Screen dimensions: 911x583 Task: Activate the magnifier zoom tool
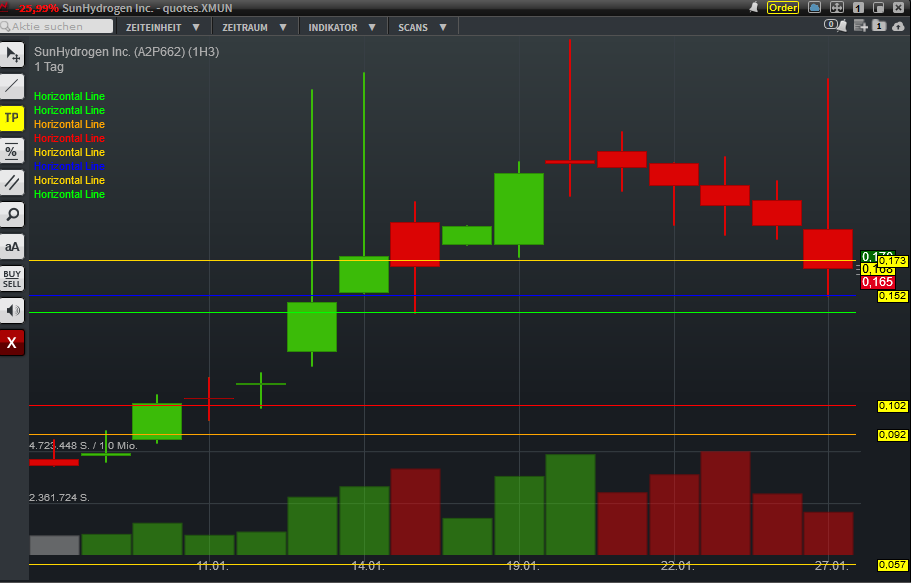click(x=12, y=214)
